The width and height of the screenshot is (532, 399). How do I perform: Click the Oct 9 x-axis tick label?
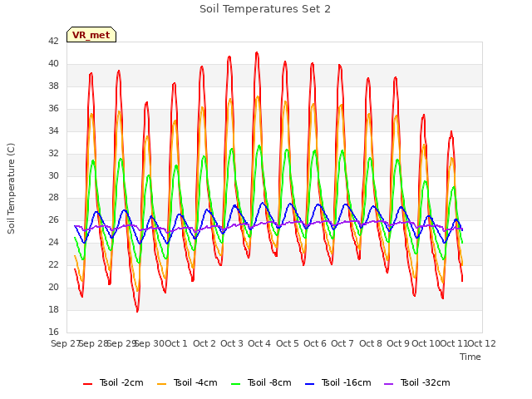coord(398,343)
